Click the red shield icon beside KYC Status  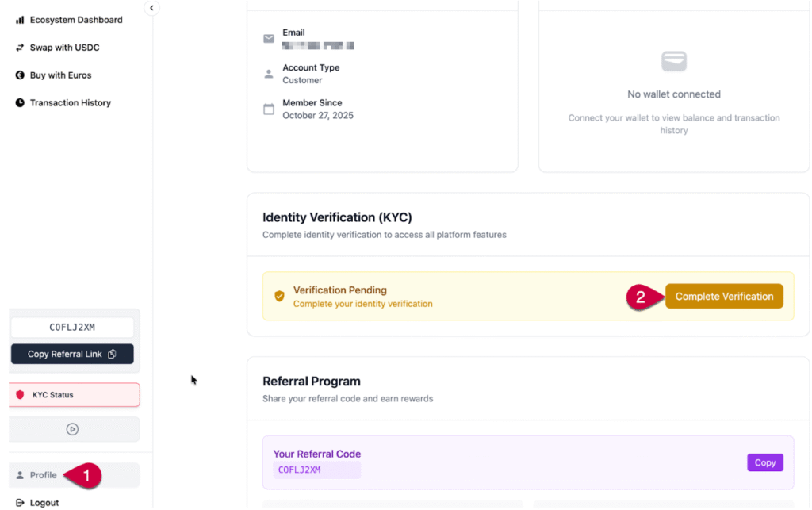[20, 394]
